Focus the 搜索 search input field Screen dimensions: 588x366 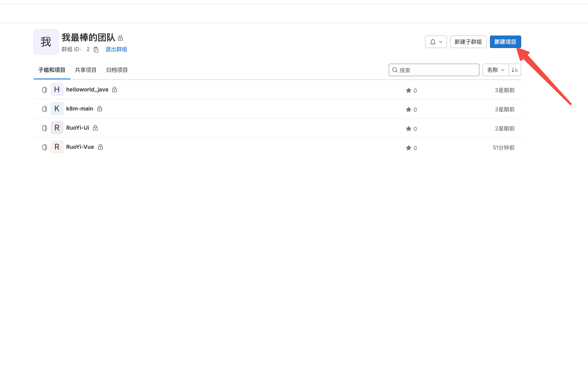(438, 70)
